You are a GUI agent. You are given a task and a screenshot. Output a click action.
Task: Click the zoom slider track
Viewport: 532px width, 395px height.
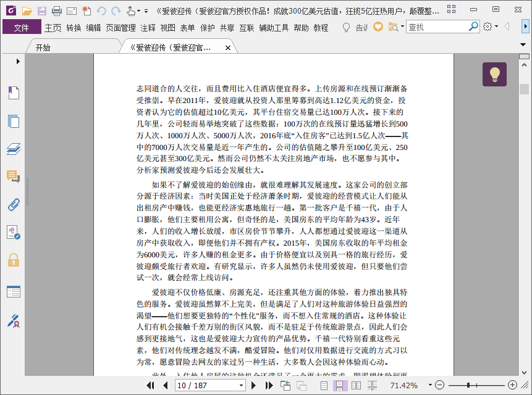[476, 385]
